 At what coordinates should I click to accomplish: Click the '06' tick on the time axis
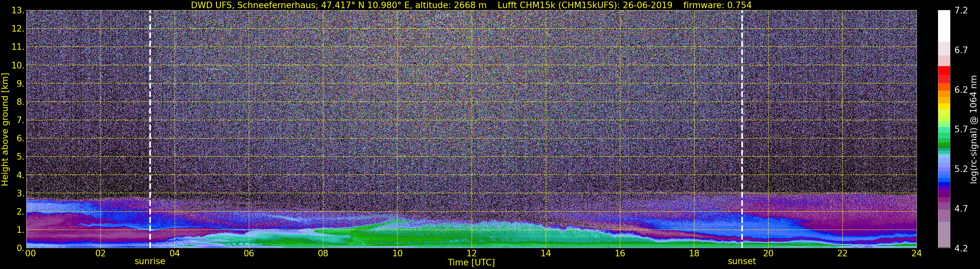[248, 253]
